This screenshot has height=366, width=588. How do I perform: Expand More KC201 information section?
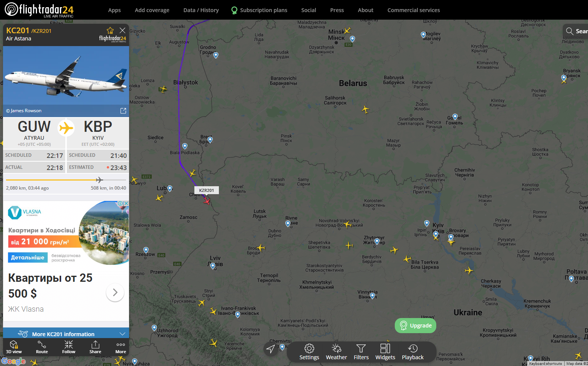66,334
